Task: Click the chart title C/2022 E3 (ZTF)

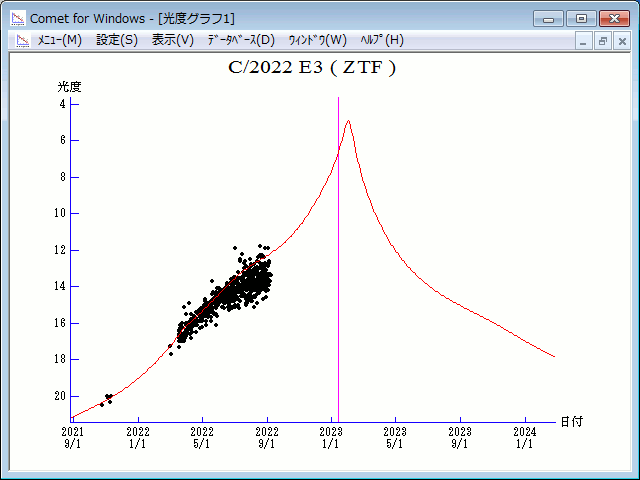Action: (312, 68)
